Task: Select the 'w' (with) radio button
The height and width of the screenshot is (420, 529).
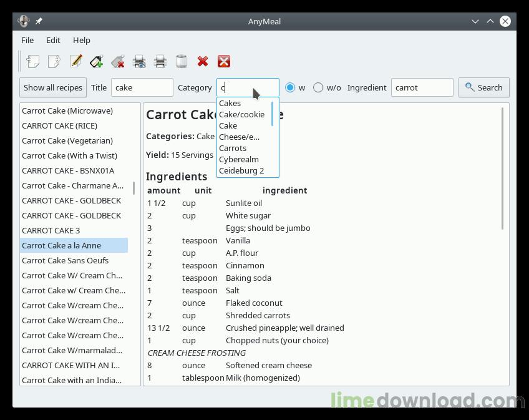Action: pos(290,87)
